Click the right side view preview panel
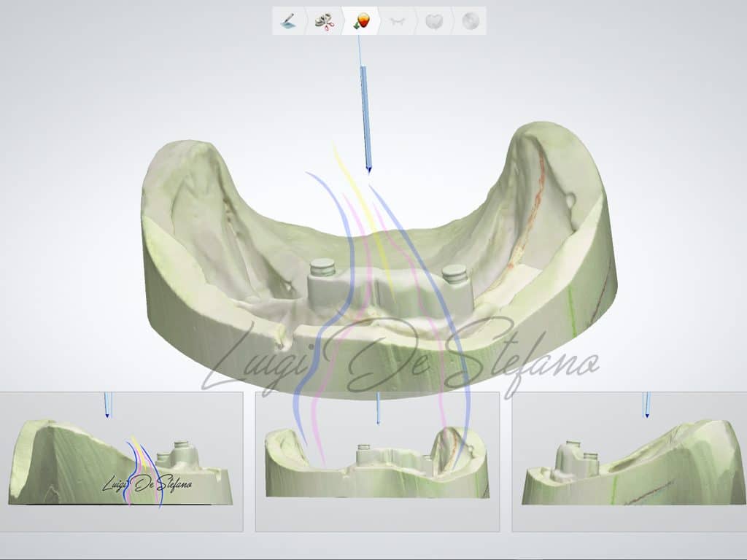This screenshot has width=747, height=560. coord(629,461)
